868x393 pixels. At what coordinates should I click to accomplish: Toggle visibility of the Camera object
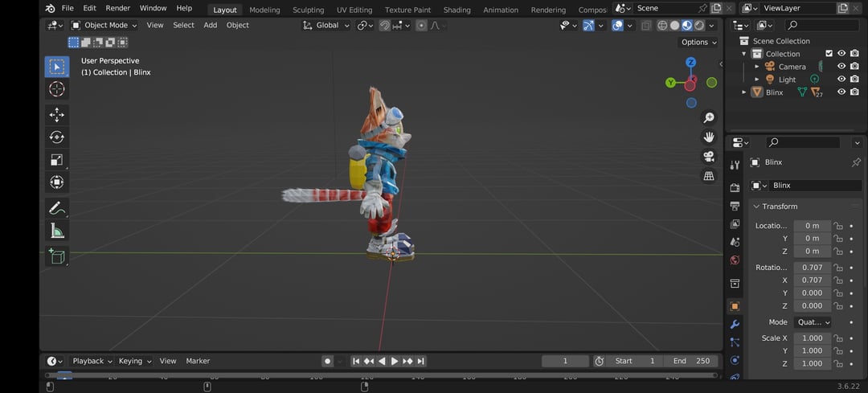(841, 67)
